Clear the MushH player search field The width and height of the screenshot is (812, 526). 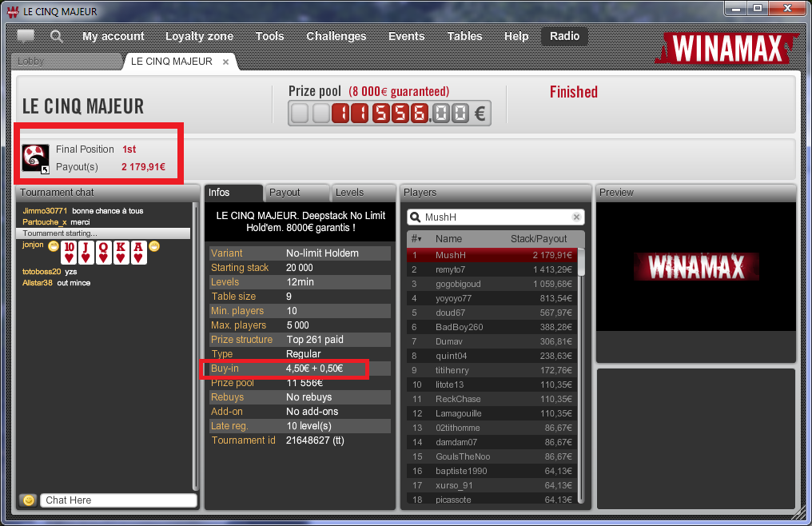tap(576, 217)
